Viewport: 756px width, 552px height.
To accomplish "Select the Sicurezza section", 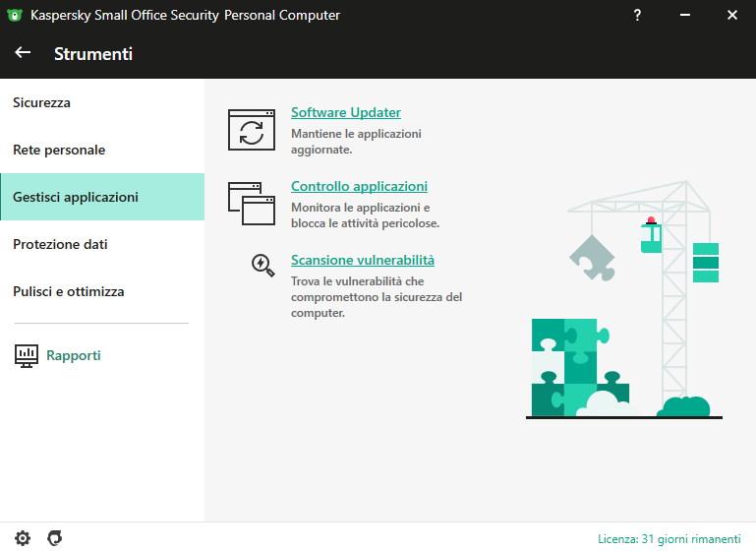I will pyautogui.click(x=102, y=102).
